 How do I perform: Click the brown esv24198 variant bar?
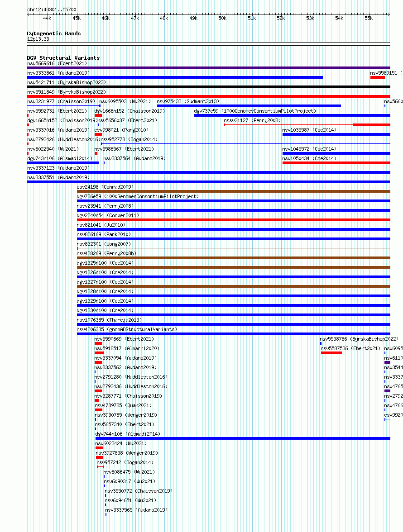(234, 191)
